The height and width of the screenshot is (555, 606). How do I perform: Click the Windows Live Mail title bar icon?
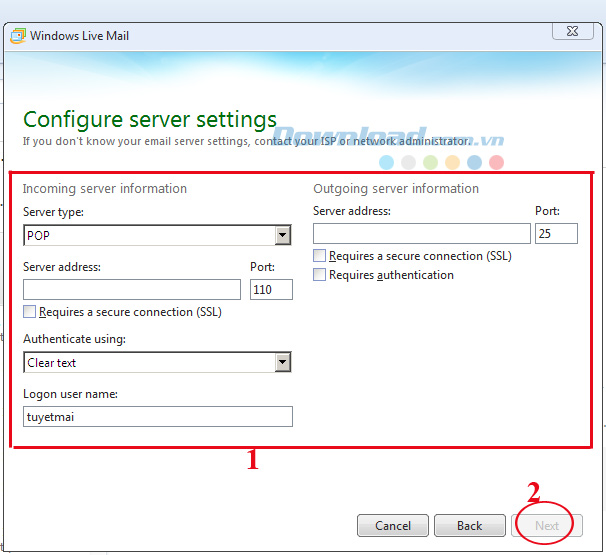click(x=18, y=36)
